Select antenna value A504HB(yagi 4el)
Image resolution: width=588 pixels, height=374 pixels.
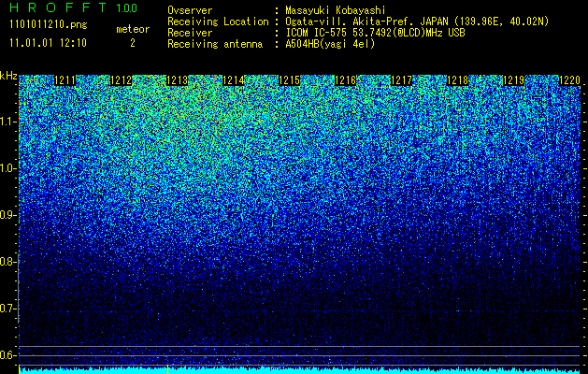pos(330,44)
